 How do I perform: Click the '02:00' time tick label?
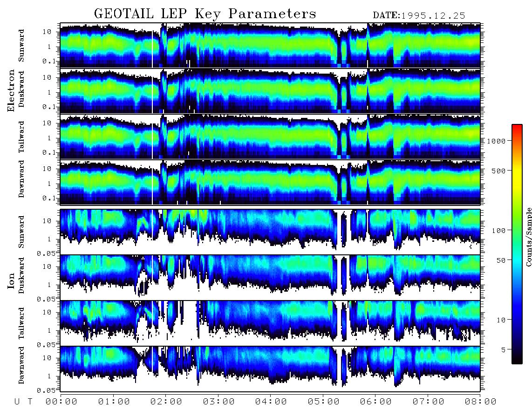coord(166,402)
